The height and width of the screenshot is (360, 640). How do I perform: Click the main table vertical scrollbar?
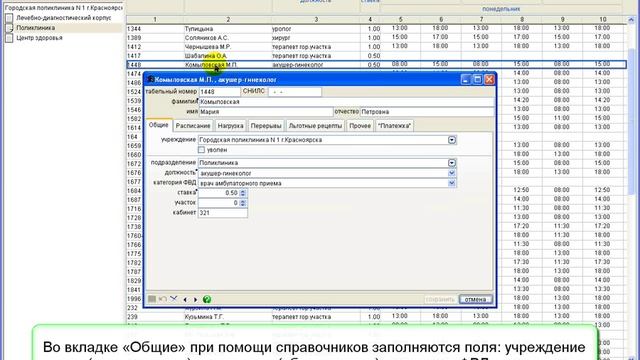631,122
